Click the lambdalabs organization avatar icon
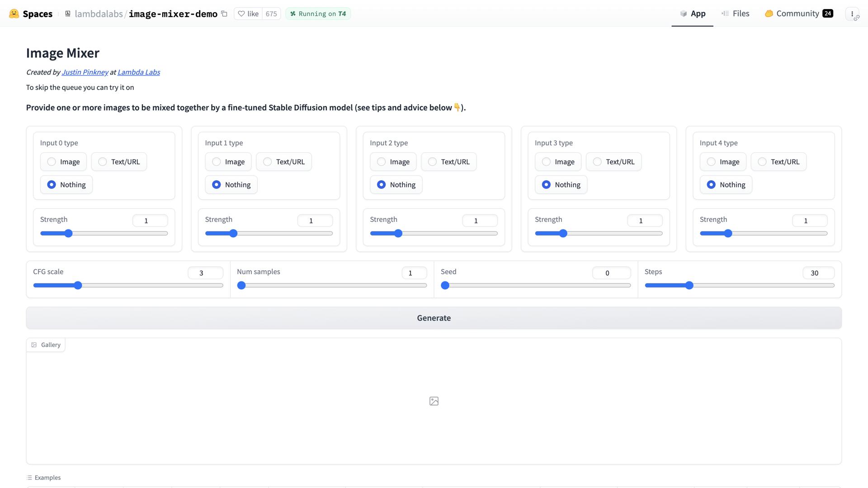Image resolution: width=868 pixels, height=488 pixels. tap(68, 14)
